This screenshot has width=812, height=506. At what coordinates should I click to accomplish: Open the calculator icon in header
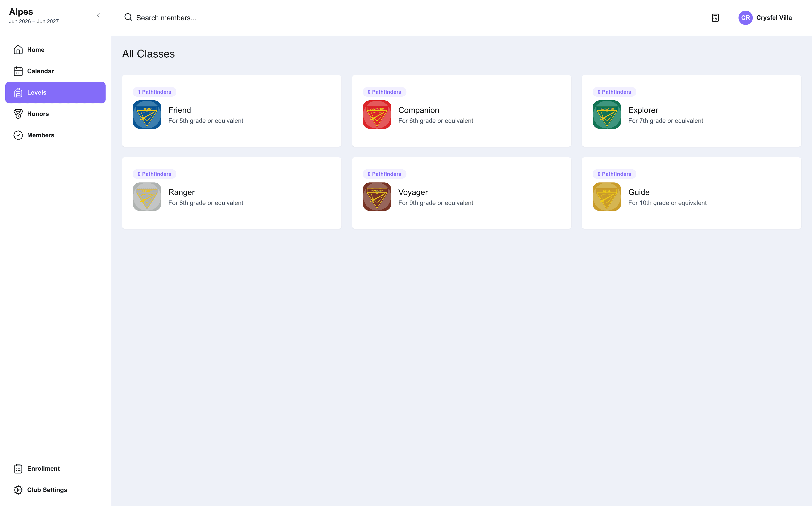click(x=715, y=18)
